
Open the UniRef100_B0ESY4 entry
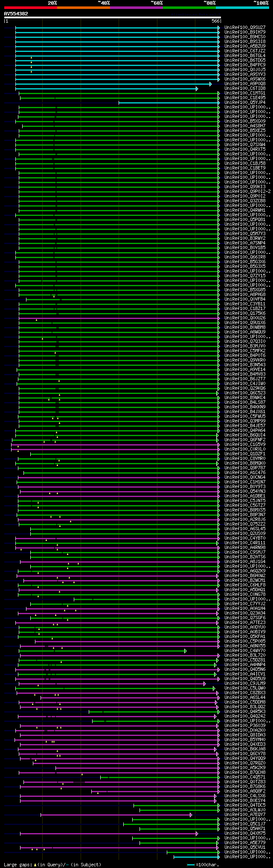click(x=245, y=800)
